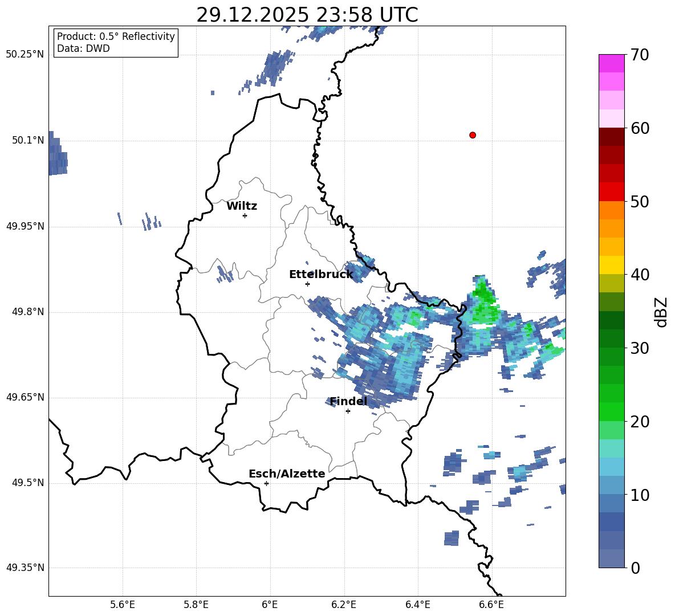Click the Findel location cross marker
The height and width of the screenshot is (616, 675).
(x=348, y=411)
